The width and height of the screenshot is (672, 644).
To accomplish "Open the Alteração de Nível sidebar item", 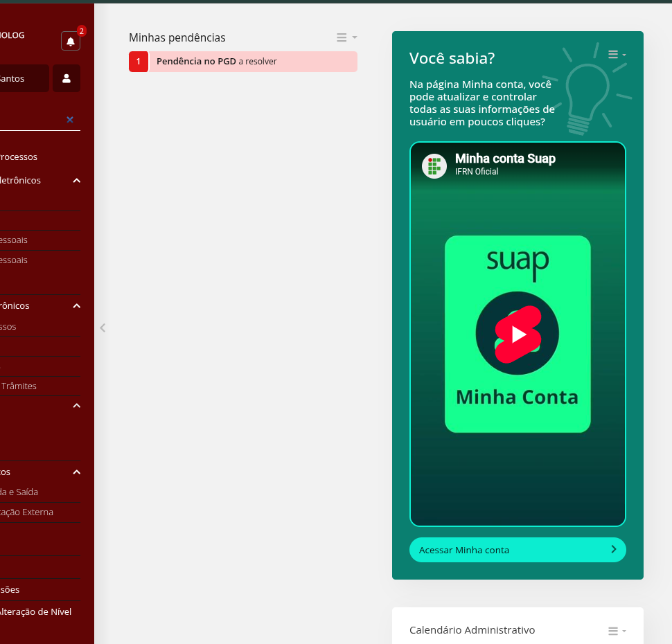I will (x=35, y=612).
